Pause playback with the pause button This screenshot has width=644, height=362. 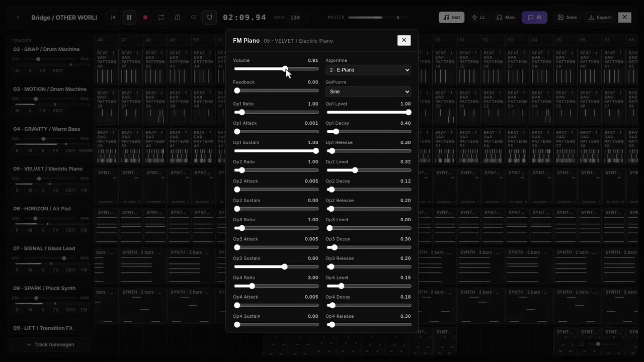[x=129, y=17]
